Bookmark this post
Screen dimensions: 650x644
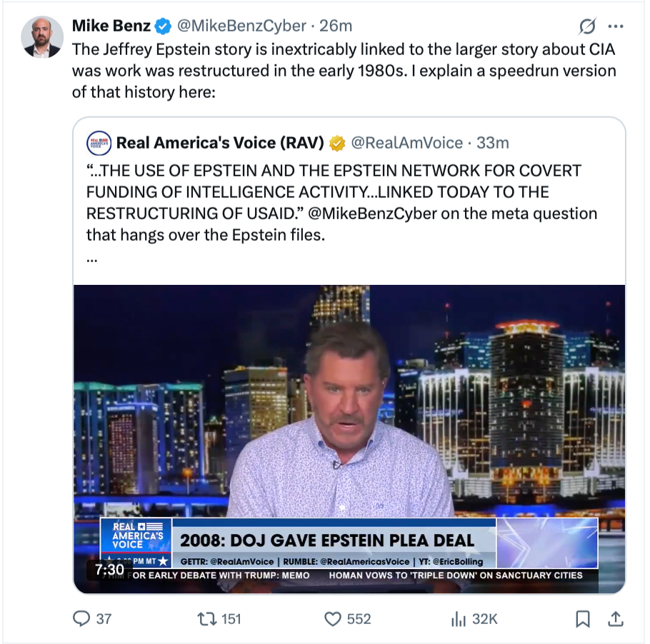click(583, 618)
